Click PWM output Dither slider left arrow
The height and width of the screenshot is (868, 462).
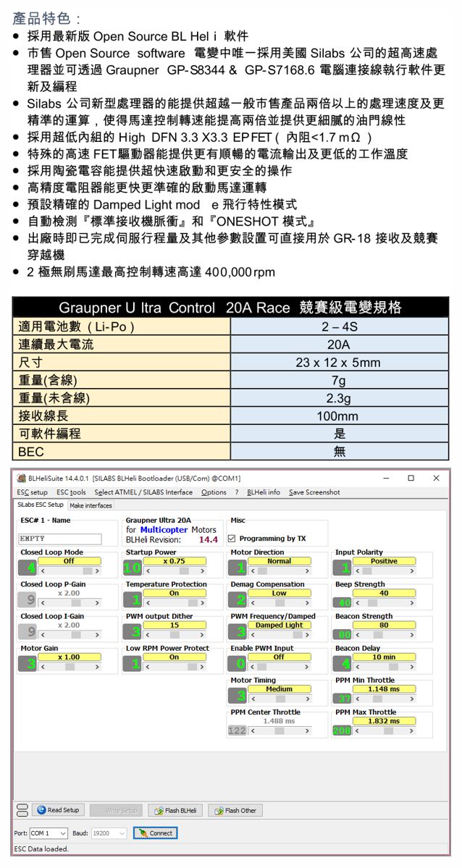pyautogui.click(x=146, y=634)
